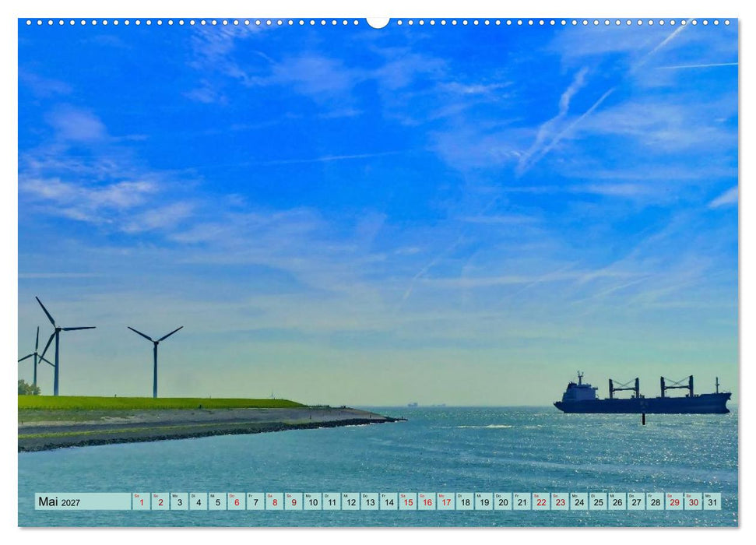Viewport: 756px width, 545px height.
Task: Pick the red day 9 cell
Action: (x=294, y=501)
